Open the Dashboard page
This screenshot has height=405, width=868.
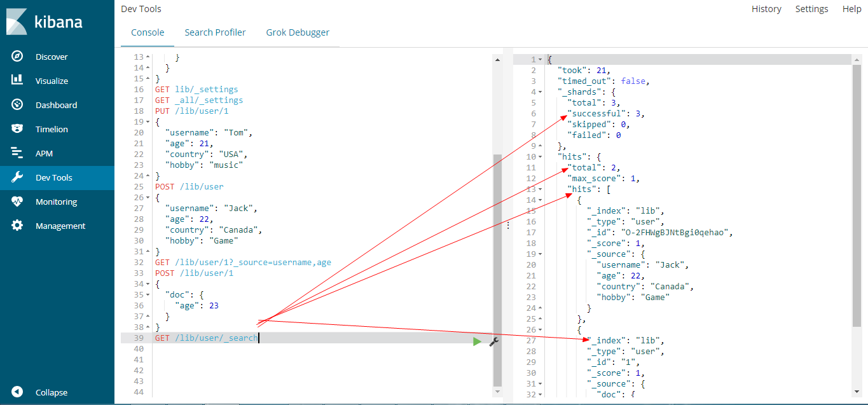tap(56, 105)
